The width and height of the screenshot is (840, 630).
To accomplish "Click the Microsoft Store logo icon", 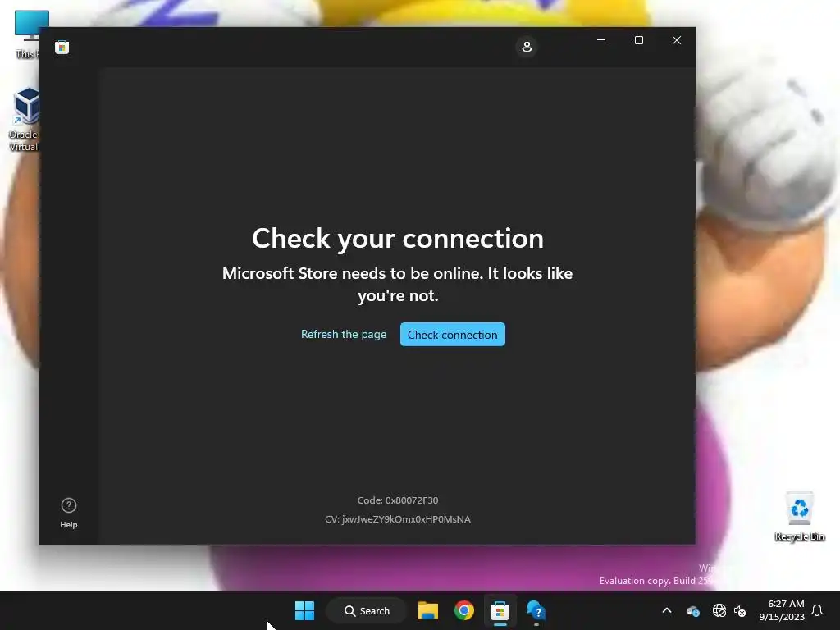I will (62, 47).
